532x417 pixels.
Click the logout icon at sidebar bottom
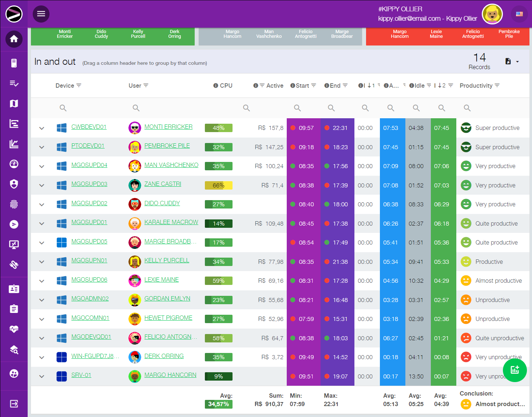(x=14, y=403)
